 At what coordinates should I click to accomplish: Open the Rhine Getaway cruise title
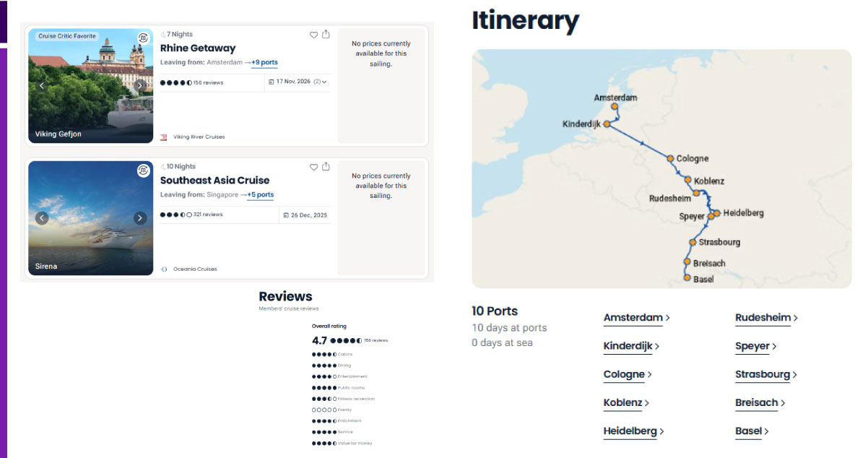pos(198,48)
